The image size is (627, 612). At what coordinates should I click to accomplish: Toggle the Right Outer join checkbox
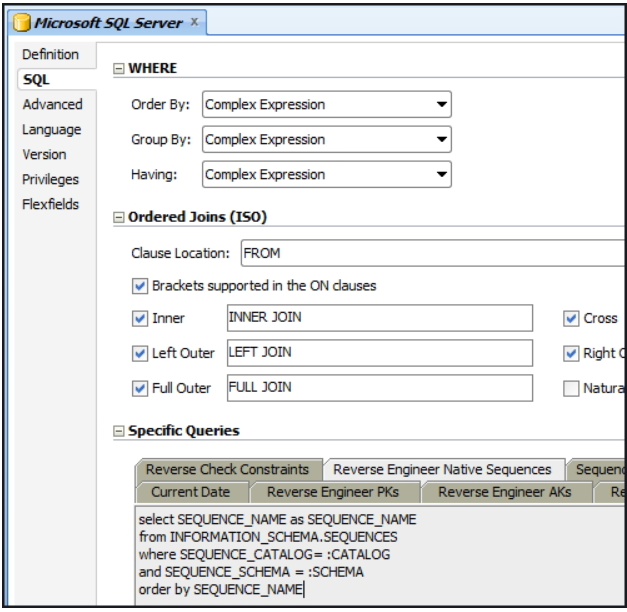pyautogui.click(x=571, y=354)
